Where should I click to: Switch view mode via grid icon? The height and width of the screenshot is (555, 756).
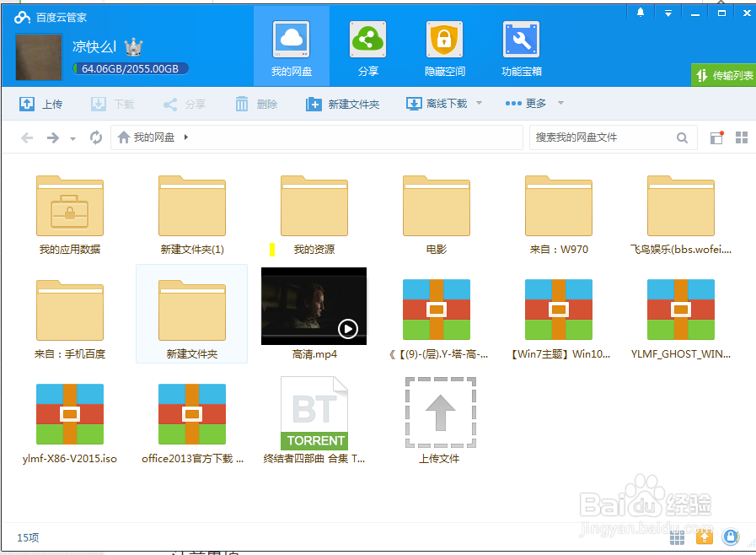742,137
